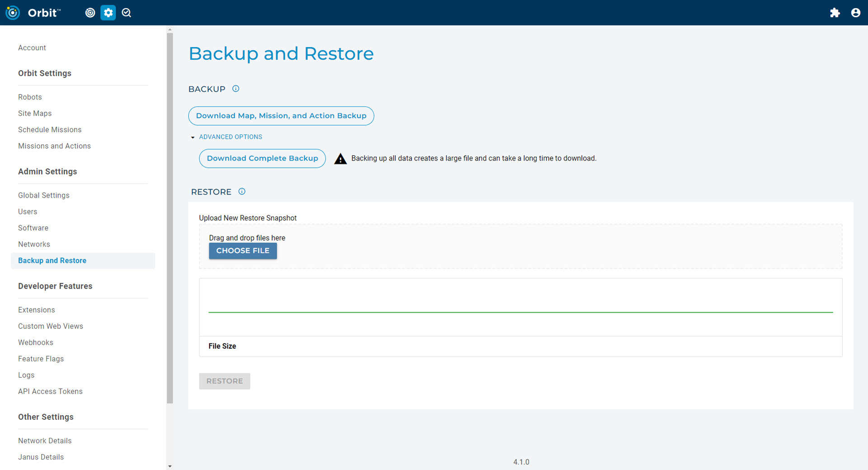Open the Extensions puzzle icon
The height and width of the screenshot is (470, 868).
[x=835, y=13]
